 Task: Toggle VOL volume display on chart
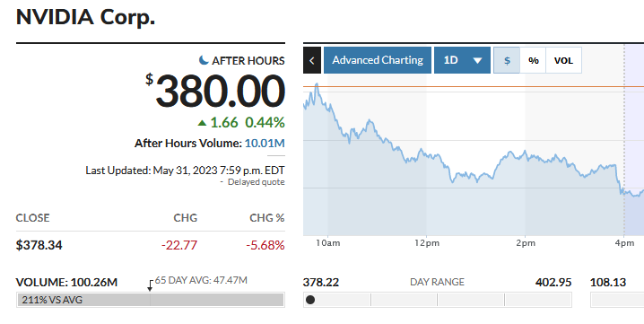[563, 60]
